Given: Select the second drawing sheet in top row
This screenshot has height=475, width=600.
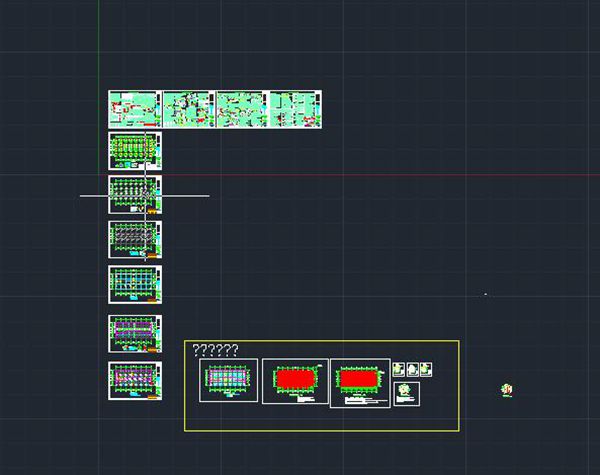Looking at the screenshot, I should tap(189, 110).
